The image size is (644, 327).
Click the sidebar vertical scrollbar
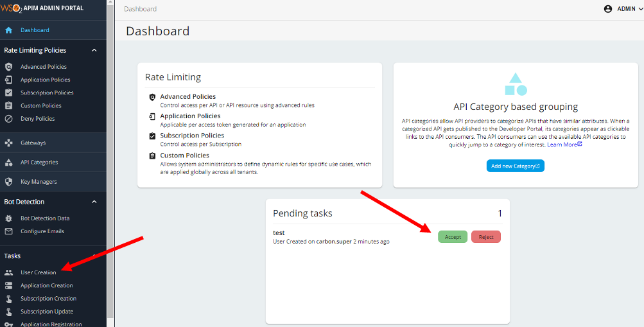pyautogui.click(x=110, y=159)
